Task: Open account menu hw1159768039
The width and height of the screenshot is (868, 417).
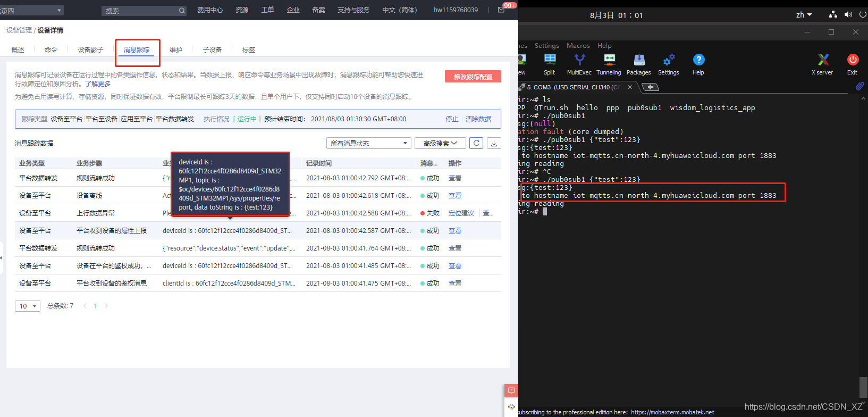Action: click(456, 10)
